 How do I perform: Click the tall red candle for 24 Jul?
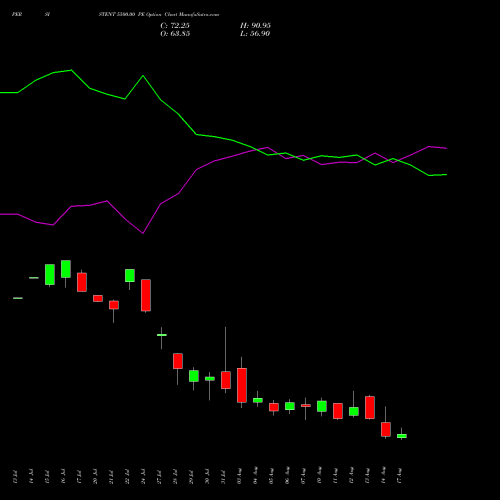click(146, 295)
